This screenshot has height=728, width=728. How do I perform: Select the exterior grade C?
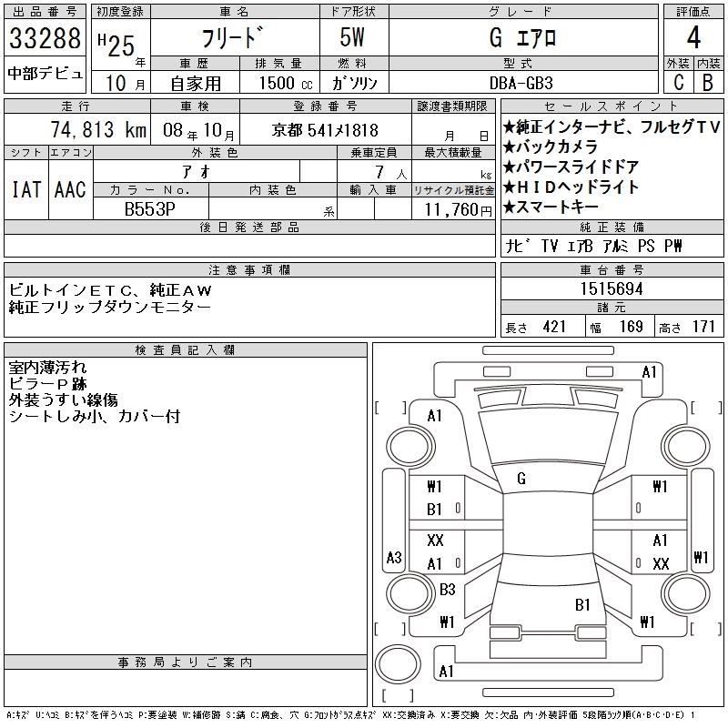679,83
